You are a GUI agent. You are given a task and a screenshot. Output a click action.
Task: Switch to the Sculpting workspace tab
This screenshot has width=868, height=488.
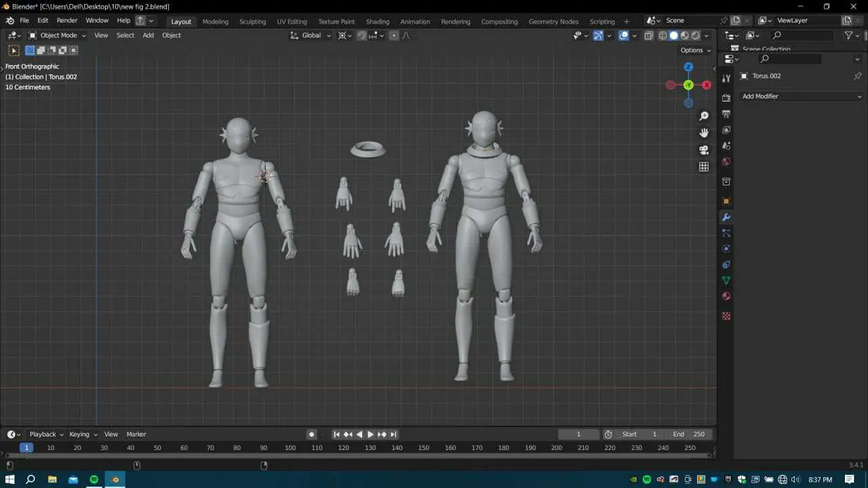pyautogui.click(x=252, y=21)
